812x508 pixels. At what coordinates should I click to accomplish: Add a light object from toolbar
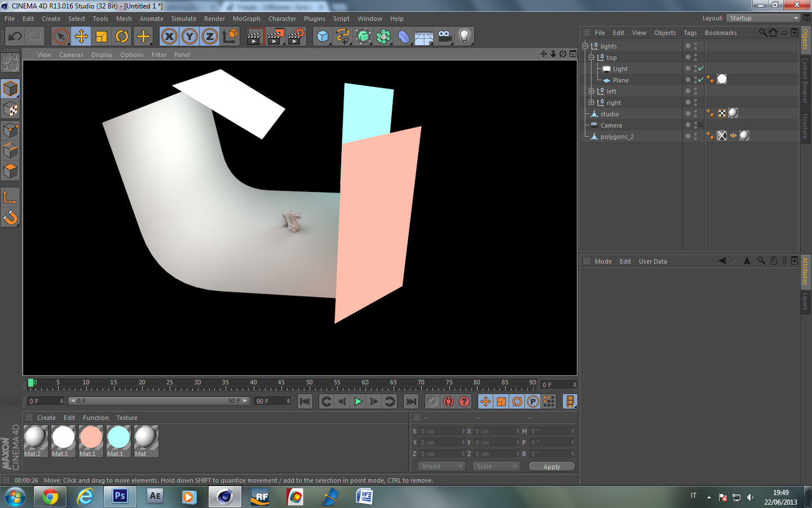464,37
